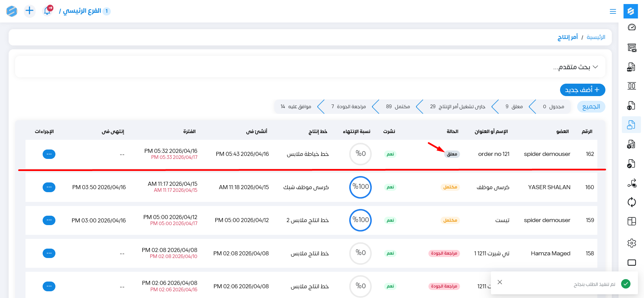Click the أضف جديد button

[x=582, y=90]
